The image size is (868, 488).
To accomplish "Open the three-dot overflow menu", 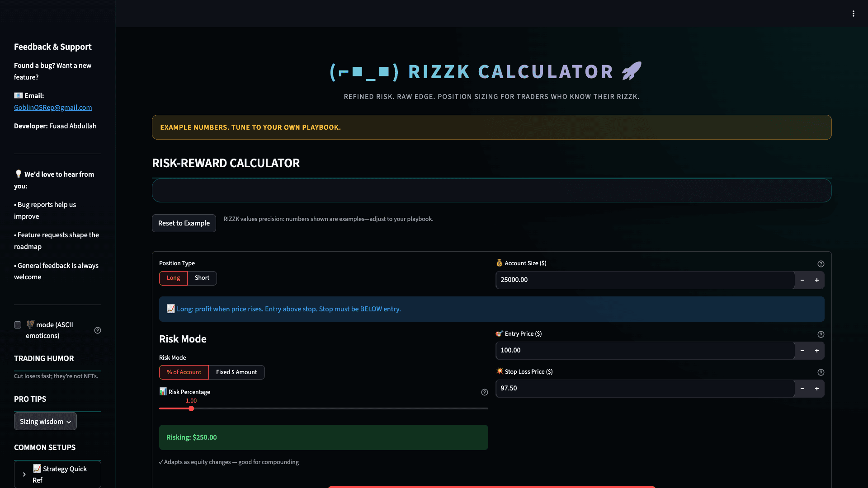I will point(854,14).
